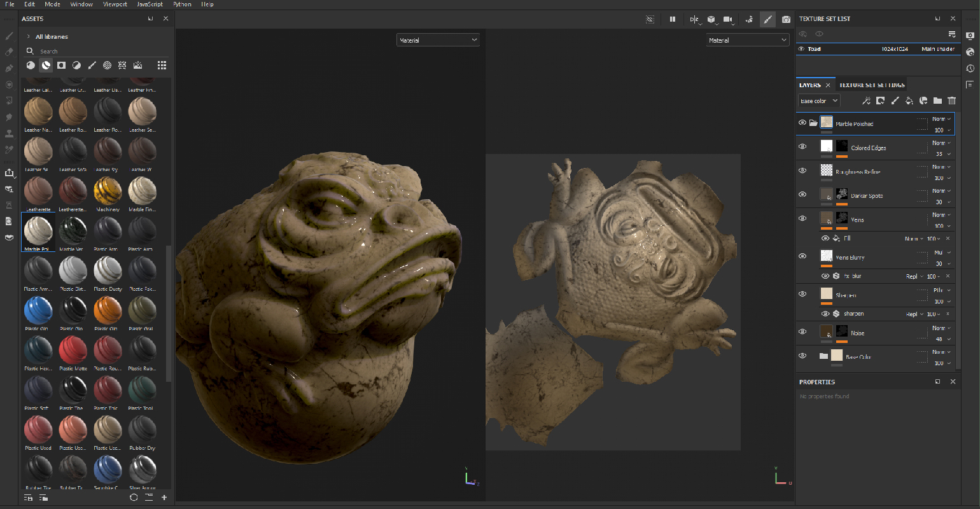This screenshot has height=509, width=980.
Task: Delete layer with the trash icon
Action: pyautogui.click(x=951, y=101)
